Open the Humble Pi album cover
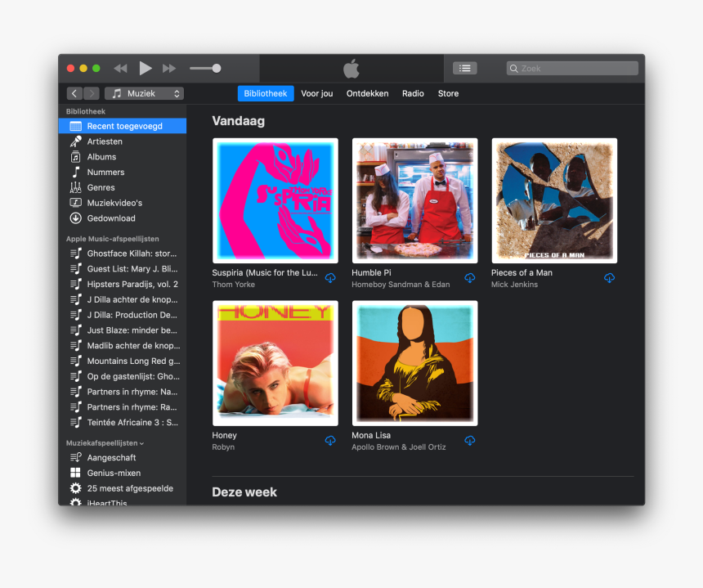 pos(414,200)
